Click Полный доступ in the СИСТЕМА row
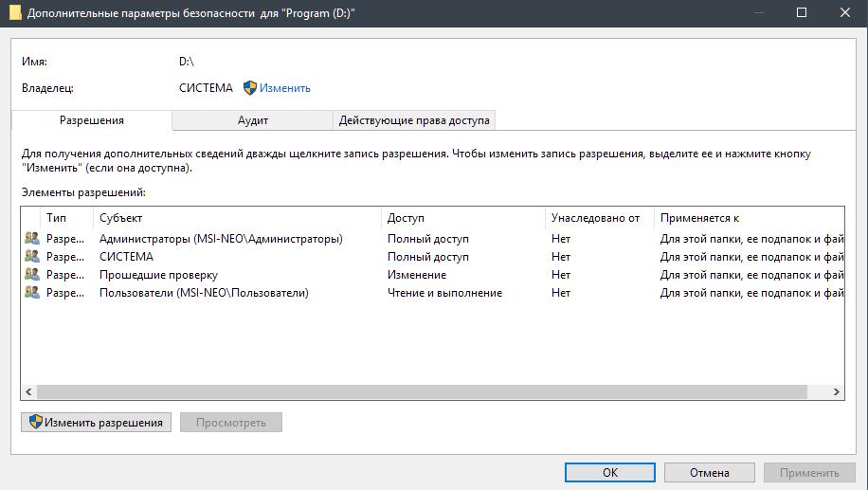The image size is (868, 490). (428, 256)
